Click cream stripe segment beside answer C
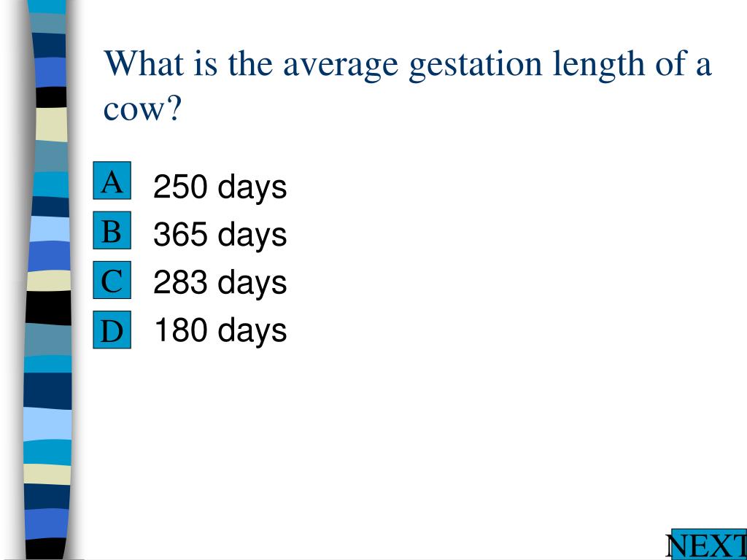The image size is (747, 560). point(49,281)
